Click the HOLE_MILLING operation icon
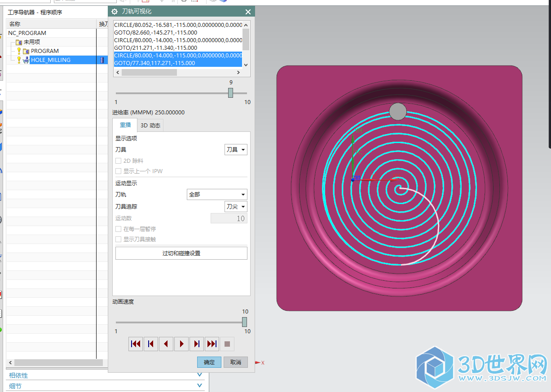The height and width of the screenshot is (392, 551). click(26, 60)
